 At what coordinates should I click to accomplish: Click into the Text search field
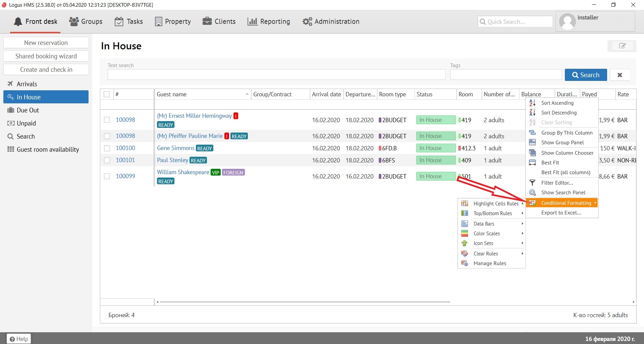click(276, 75)
